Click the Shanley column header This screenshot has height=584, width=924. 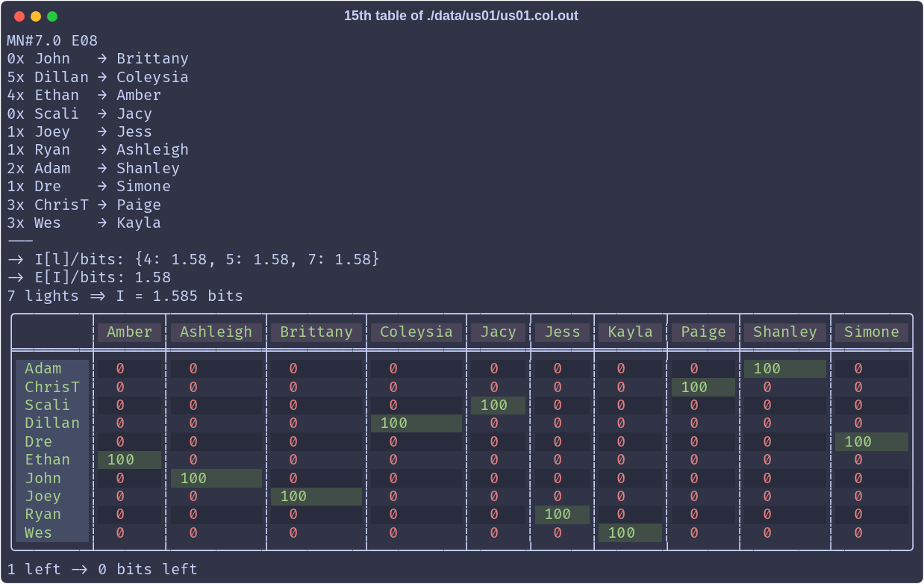785,332
